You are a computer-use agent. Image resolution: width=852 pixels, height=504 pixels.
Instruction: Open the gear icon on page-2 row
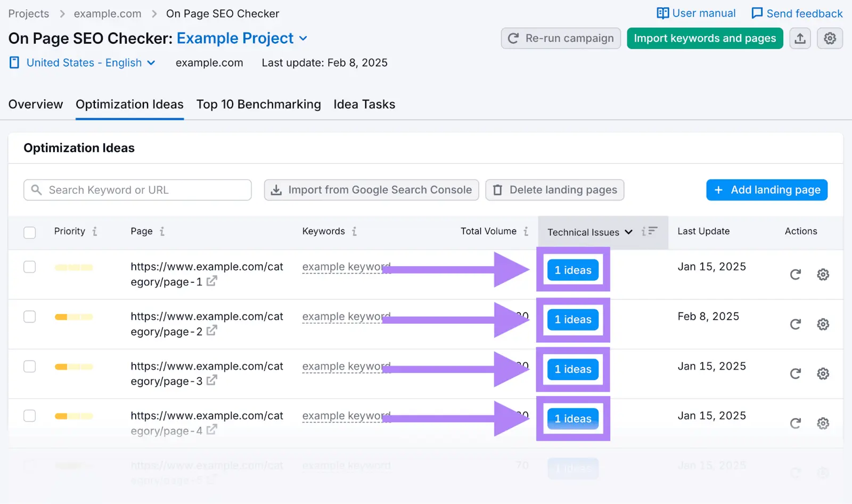(823, 324)
